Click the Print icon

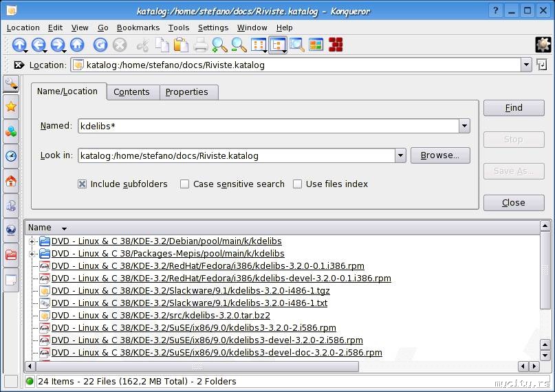[x=200, y=45]
